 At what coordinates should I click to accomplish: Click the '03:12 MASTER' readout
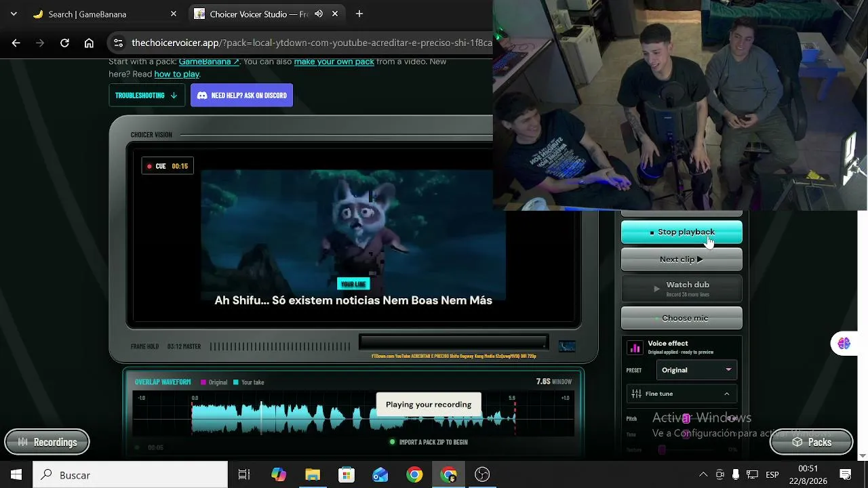184,346
